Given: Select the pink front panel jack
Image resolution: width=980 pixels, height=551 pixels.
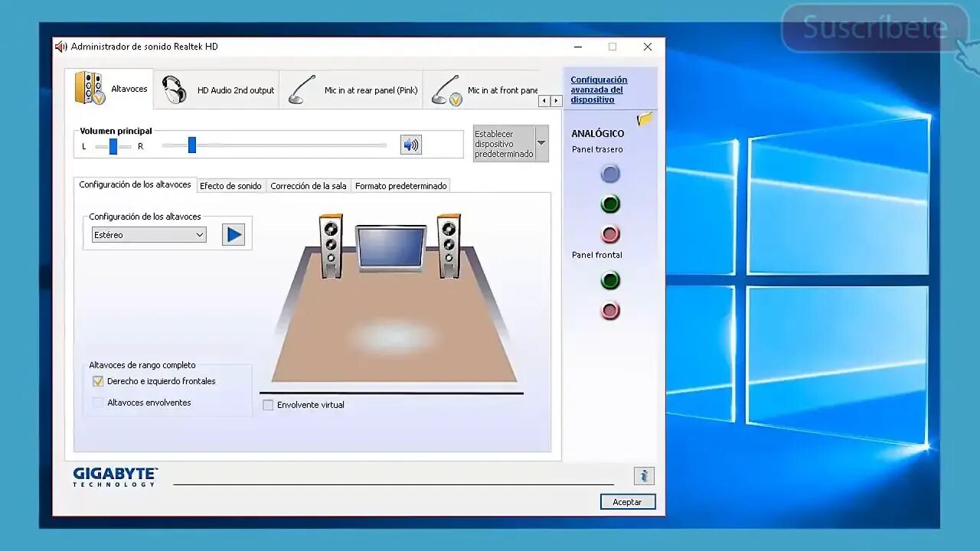Looking at the screenshot, I should pyautogui.click(x=610, y=311).
